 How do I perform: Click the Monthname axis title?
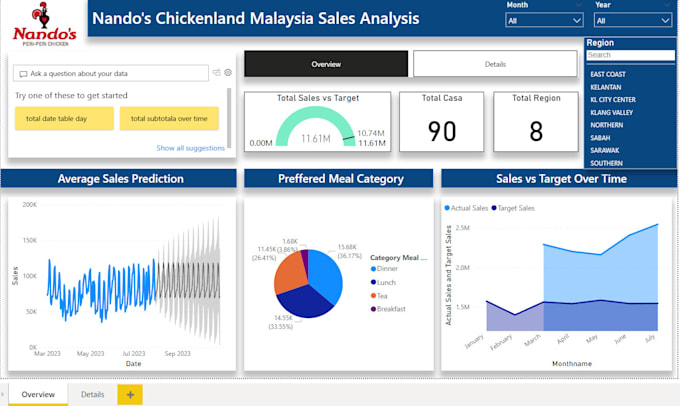pyautogui.click(x=572, y=363)
